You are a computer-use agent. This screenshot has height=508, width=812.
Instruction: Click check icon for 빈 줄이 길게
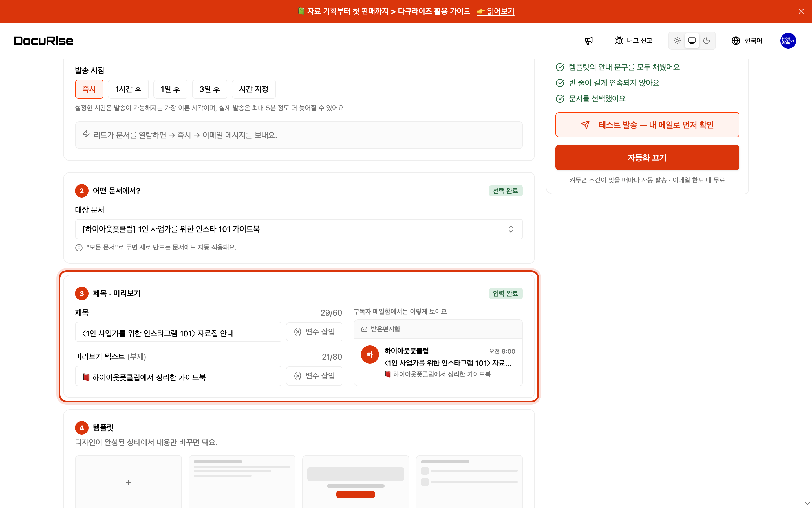pos(560,83)
